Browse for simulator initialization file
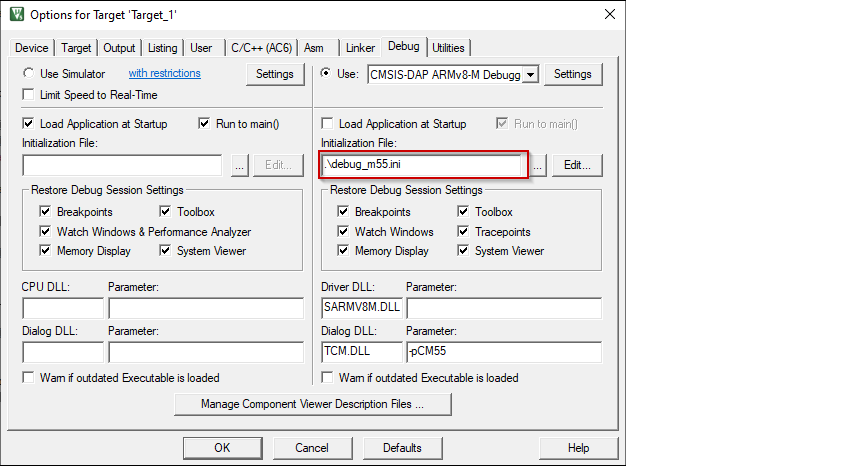865x466 pixels. [x=239, y=166]
